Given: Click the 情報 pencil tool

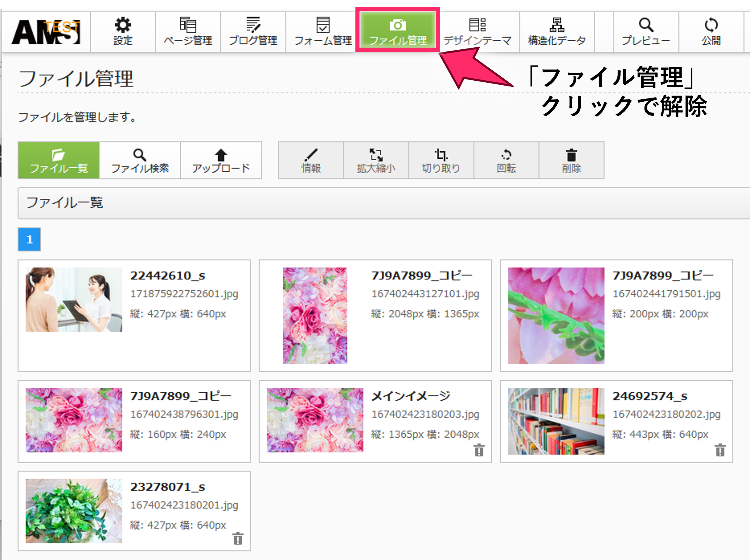Looking at the screenshot, I should pos(311,160).
